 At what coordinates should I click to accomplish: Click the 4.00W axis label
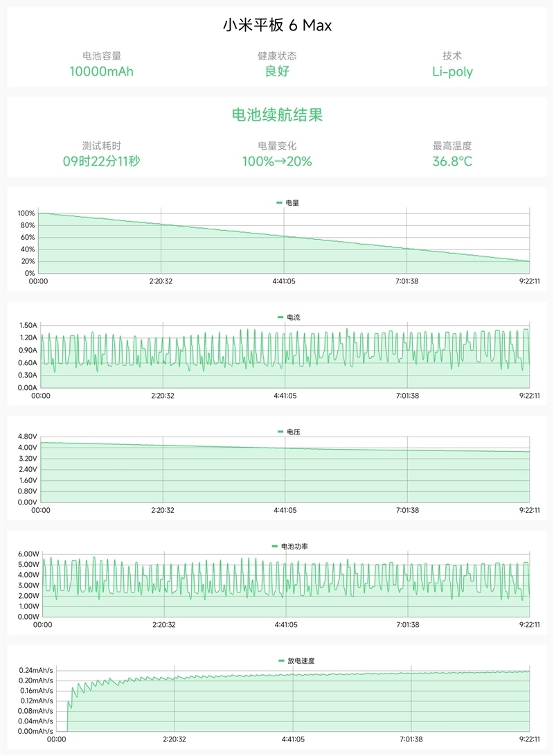pyautogui.click(x=28, y=574)
